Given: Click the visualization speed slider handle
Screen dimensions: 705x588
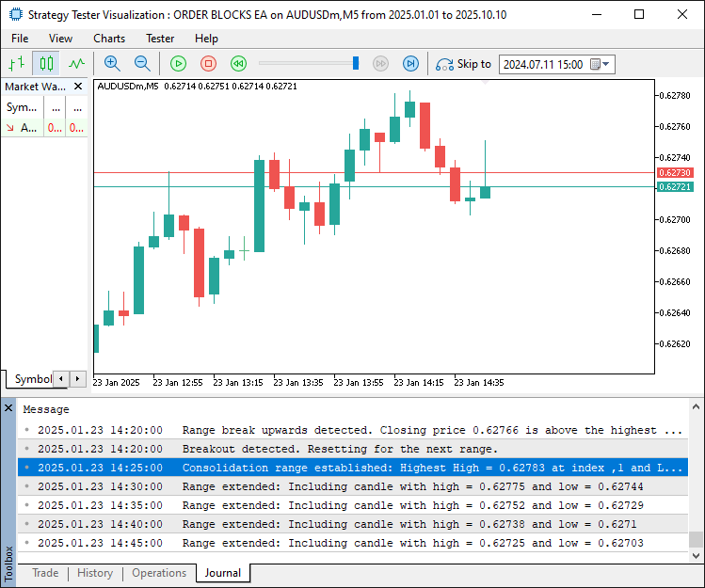Looking at the screenshot, I should pyautogui.click(x=356, y=63).
